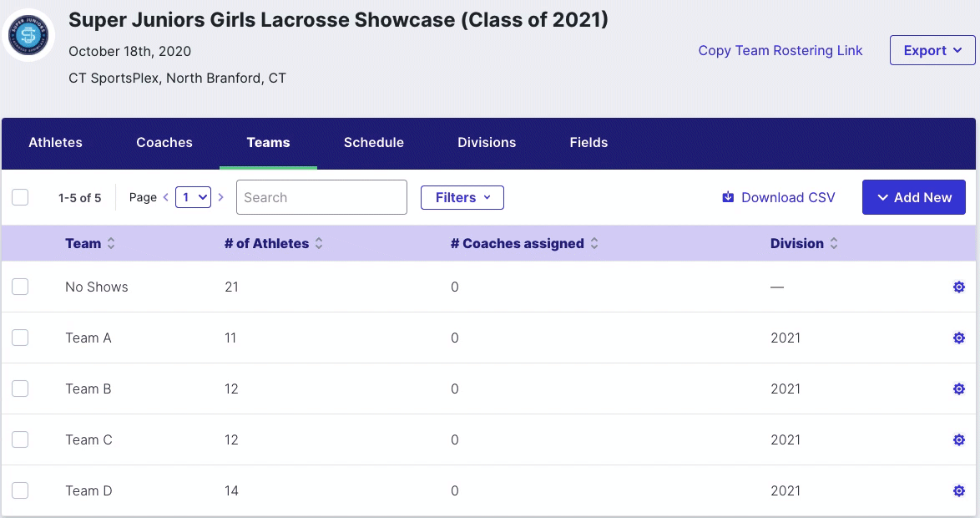Click the 2021 division for Team A
980x518 pixels.
pos(786,338)
